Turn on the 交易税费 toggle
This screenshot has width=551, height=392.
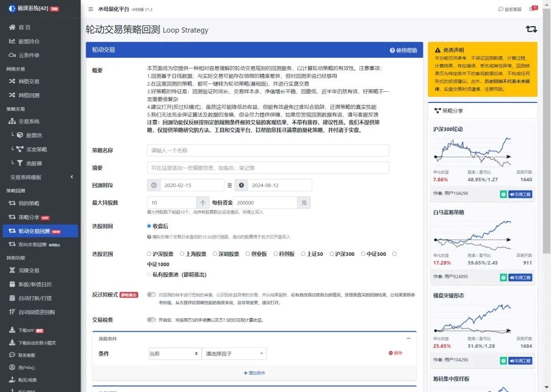coord(151,320)
